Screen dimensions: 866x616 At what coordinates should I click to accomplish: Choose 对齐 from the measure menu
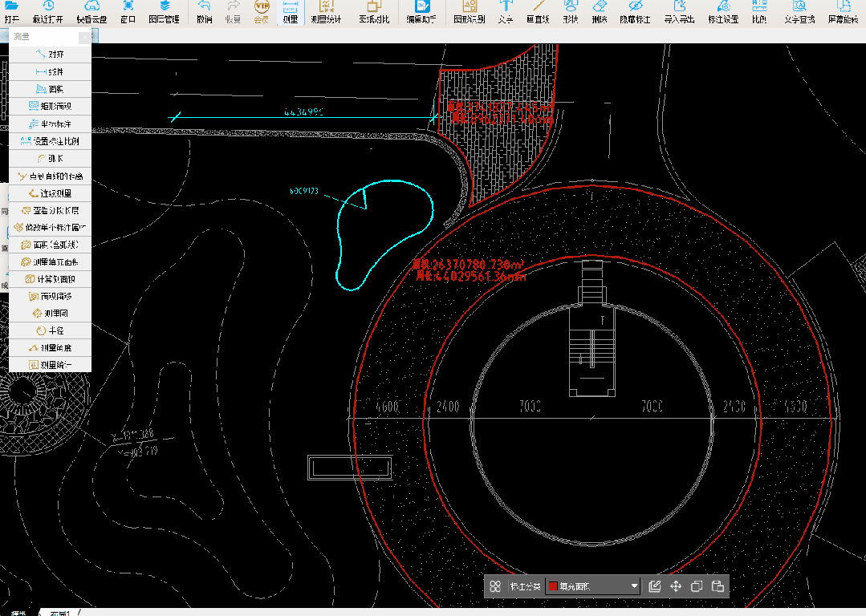coord(51,54)
